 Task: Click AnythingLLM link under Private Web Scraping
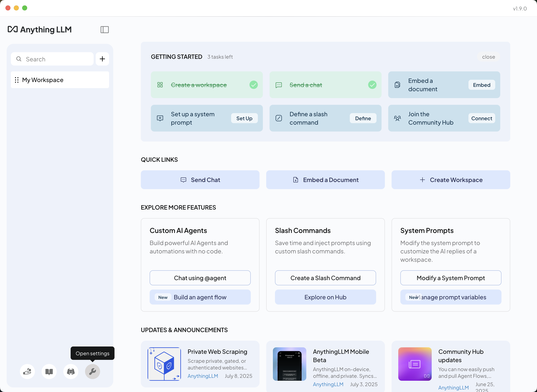(x=203, y=376)
